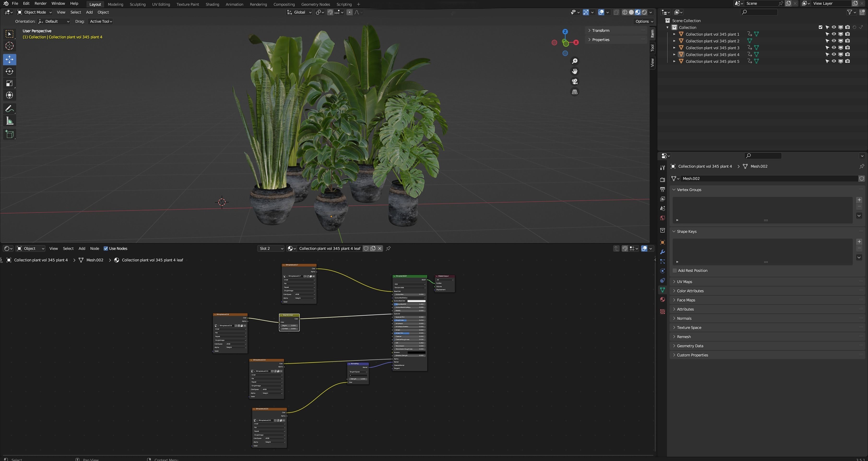Open the Drag Active Tool dropdown
The height and width of the screenshot is (461, 868).
[101, 21]
